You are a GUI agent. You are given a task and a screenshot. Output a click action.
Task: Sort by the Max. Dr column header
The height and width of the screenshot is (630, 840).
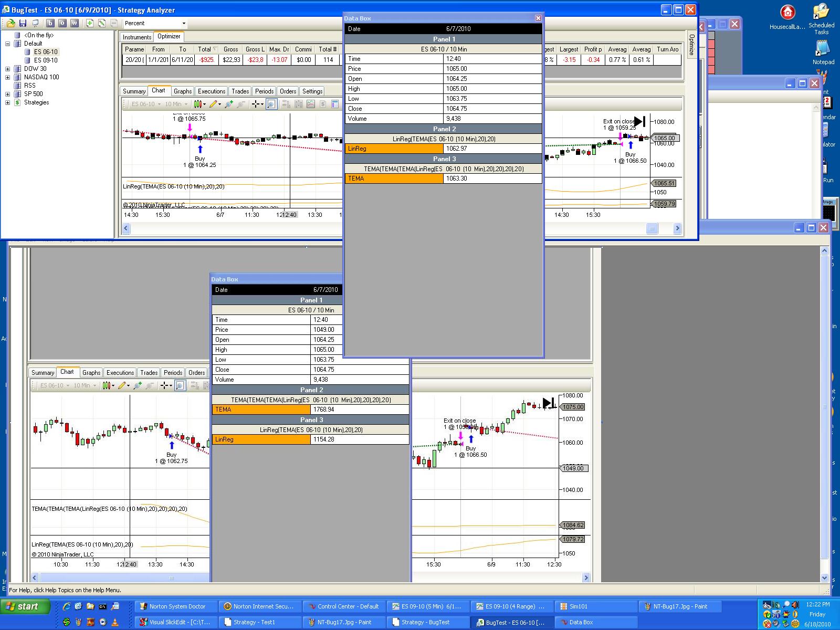click(x=279, y=49)
